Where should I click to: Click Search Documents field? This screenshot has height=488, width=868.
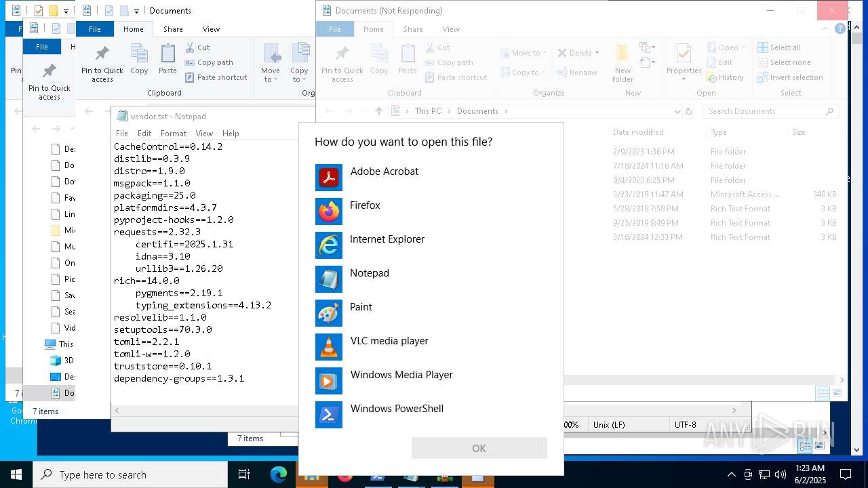(770, 111)
